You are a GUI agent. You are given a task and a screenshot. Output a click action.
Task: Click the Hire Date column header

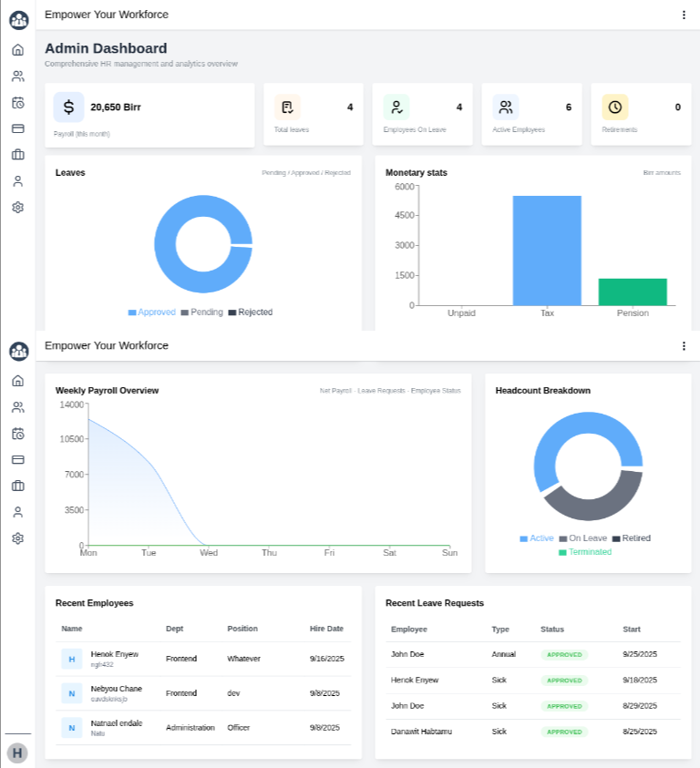(x=326, y=629)
